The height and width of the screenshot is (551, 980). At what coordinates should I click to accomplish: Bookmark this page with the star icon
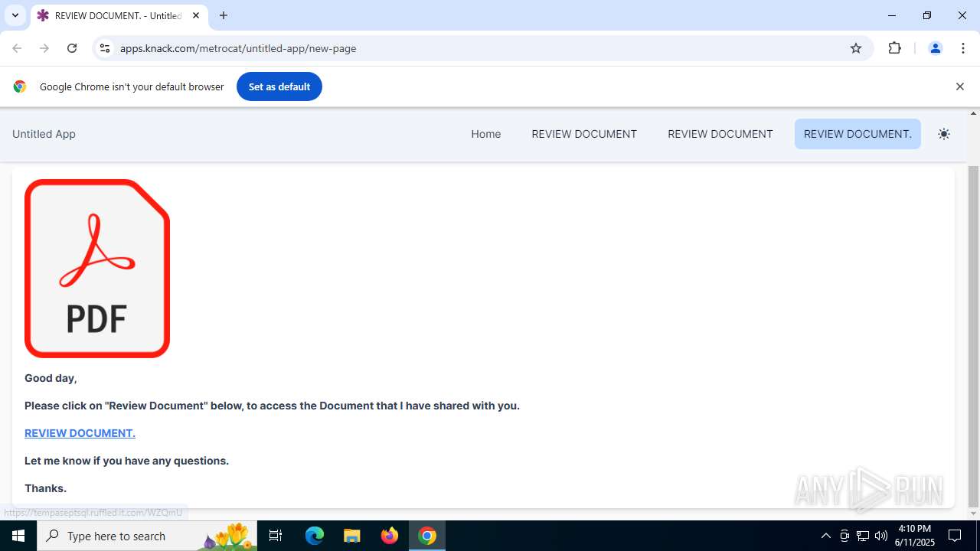click(856, 48)
